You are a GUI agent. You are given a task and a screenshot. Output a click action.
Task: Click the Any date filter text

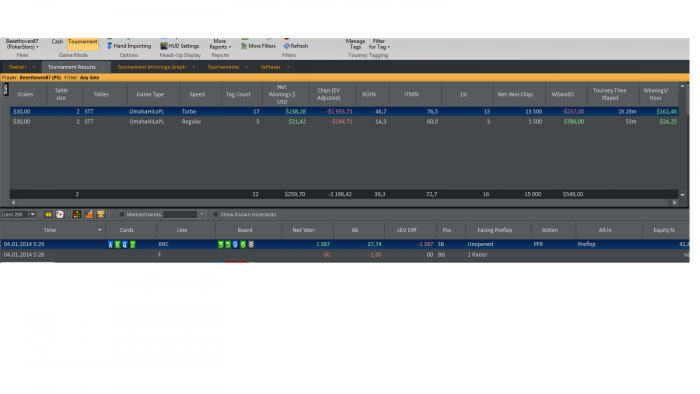tap(90, 78)
